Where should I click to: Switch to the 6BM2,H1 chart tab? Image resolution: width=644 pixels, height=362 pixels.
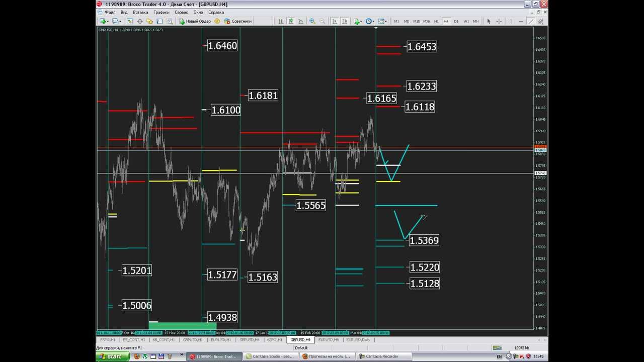(275, 340)
